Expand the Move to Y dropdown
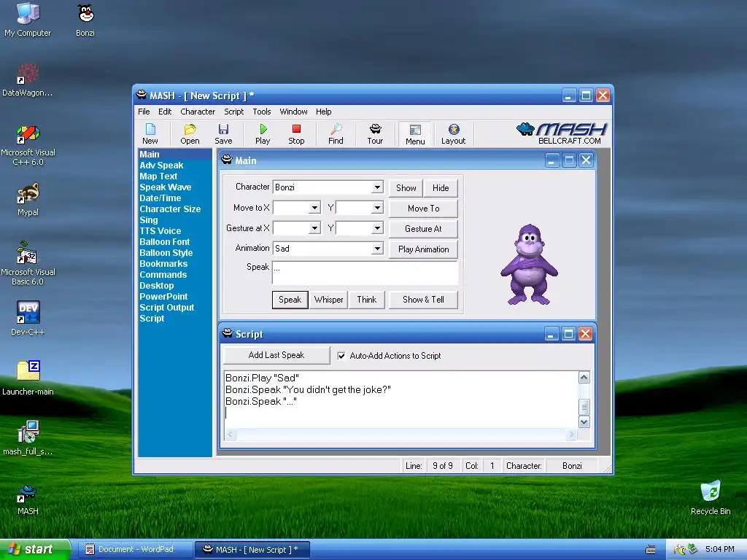This screenshot has width=747, height=560. pyautogui.click(x=377, y=208)
